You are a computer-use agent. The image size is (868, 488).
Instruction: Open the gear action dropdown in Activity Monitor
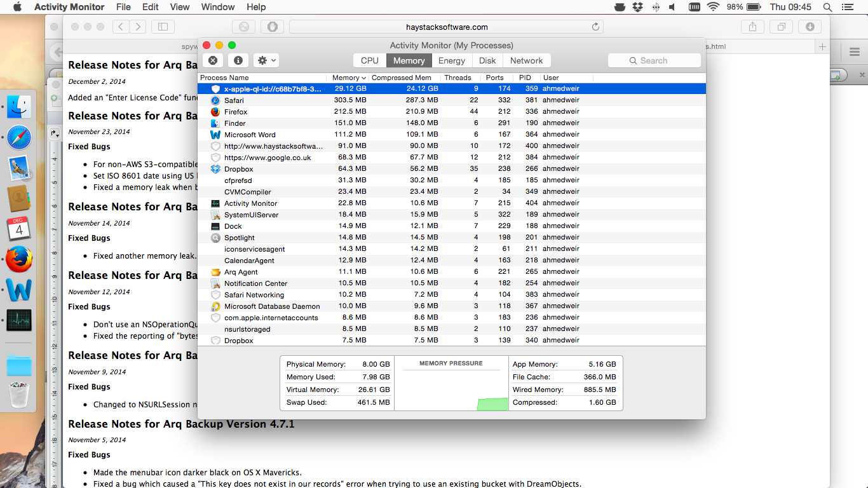[x=266, y=60]
